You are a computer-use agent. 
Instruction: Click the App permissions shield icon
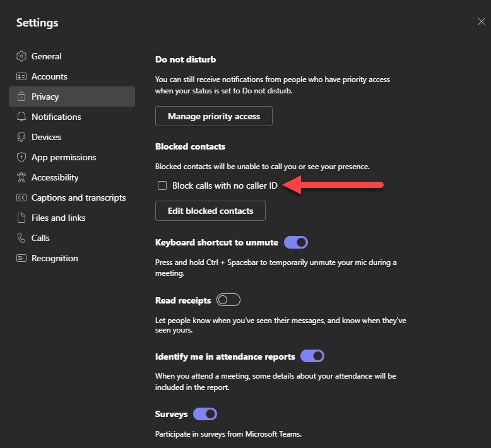21,157
